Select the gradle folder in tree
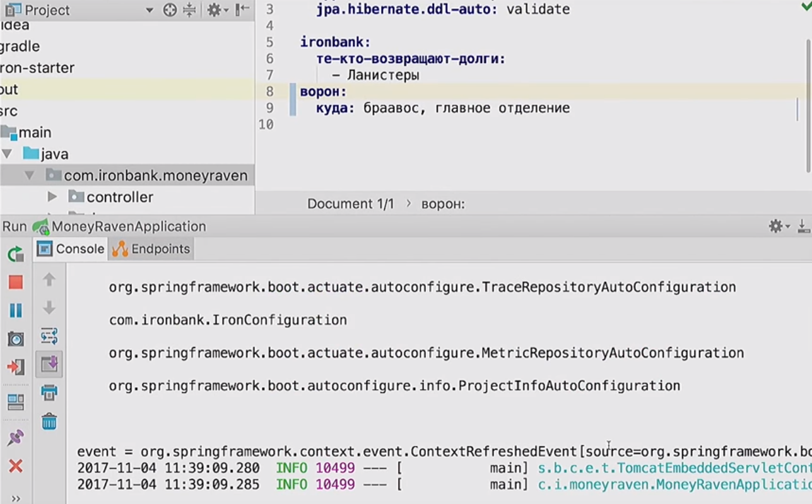Image resolution: width=812 pixels, height=504 pixels. 20,47
